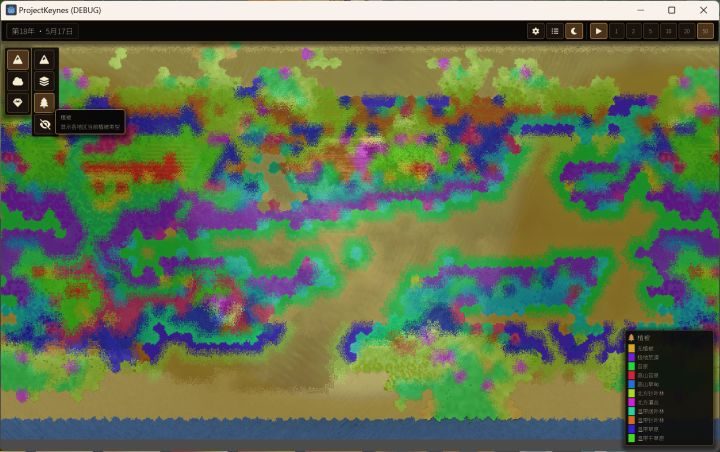Viewport: 720px width, 452px height.
Task: Select the cloud climate category
Action: click(18, 81)
